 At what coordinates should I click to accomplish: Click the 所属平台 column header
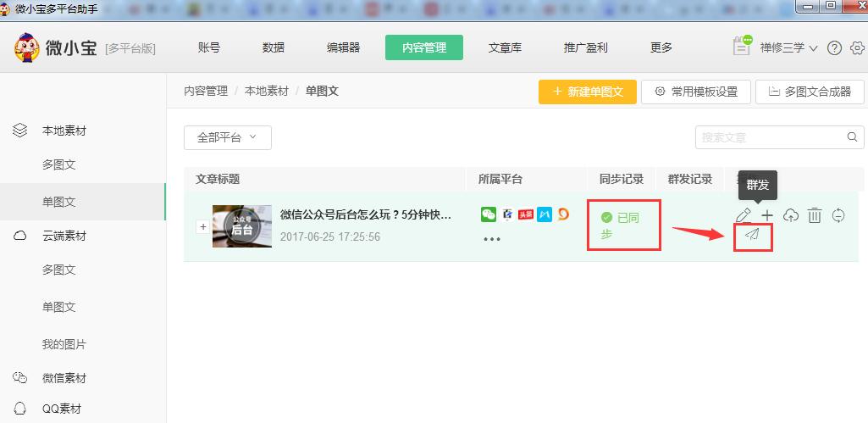pyautogui.click(x=500, y=179)
